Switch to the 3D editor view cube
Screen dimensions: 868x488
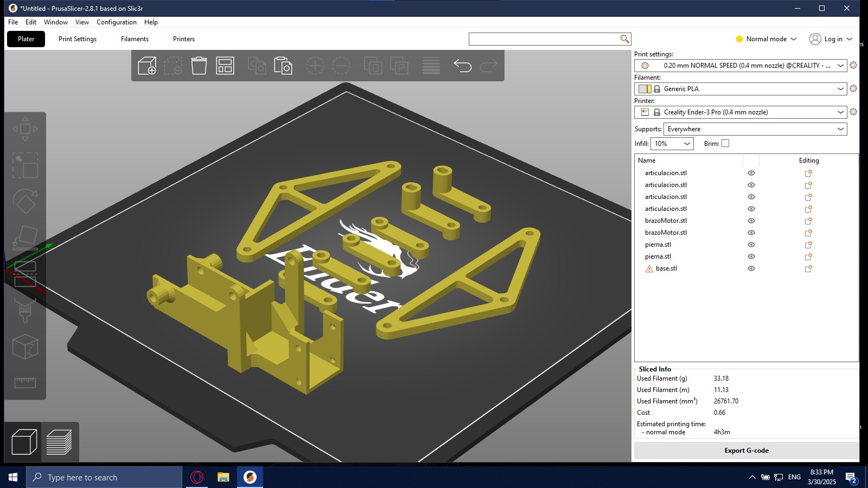click(x=24, y=442)
